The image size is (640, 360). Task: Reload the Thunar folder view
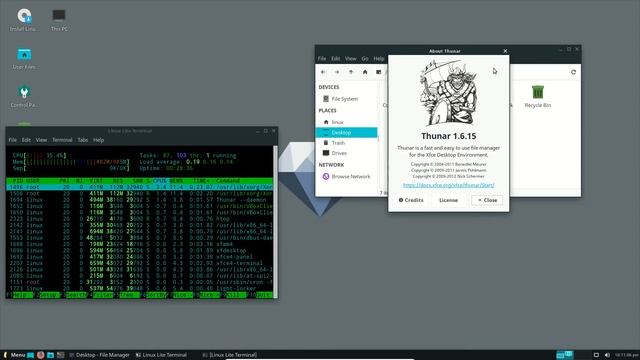(573, 72)
